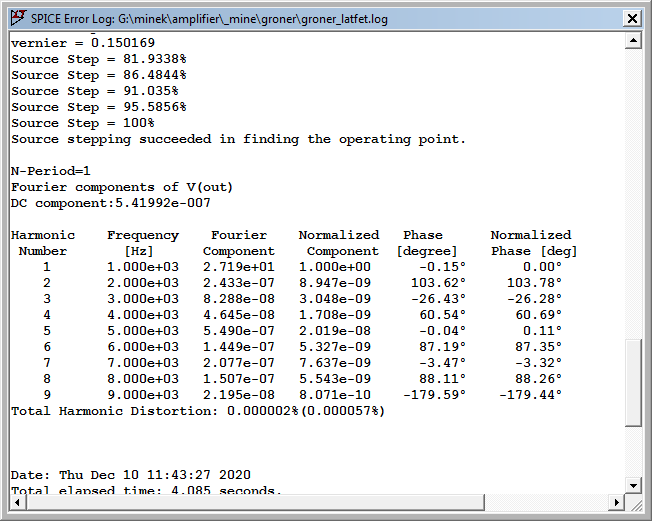Click the normalized phase value 88.26°
652x521 pixels.
538,379
